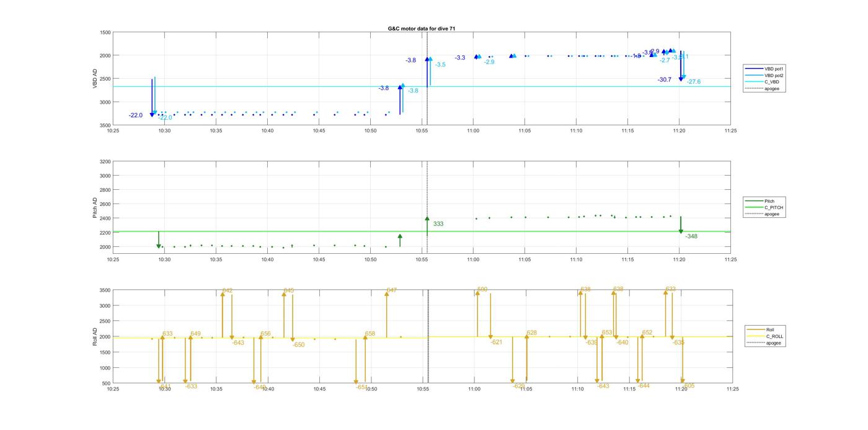The image size is (868, 430).
Task: Click the '649' roll annotation
Action: [x=195, y=334]
